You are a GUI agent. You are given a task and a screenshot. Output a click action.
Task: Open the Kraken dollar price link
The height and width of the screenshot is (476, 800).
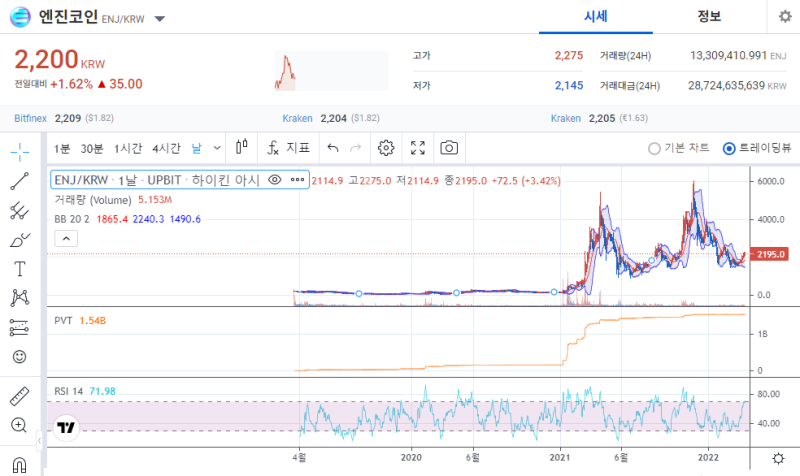[x=297, y=118]
